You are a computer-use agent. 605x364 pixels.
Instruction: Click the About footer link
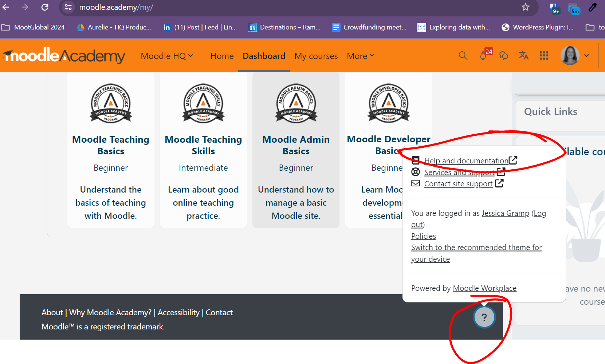click(x=52, y=312)
